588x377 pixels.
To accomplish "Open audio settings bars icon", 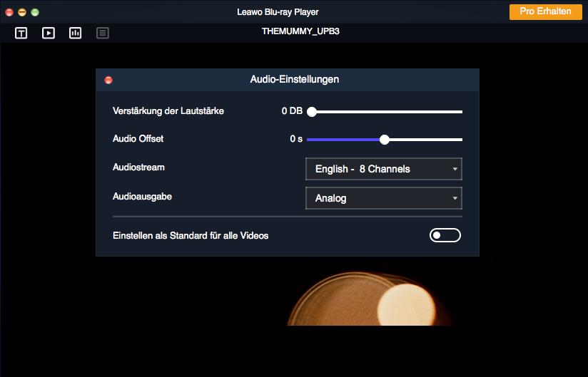I will [x=76, y=33].
